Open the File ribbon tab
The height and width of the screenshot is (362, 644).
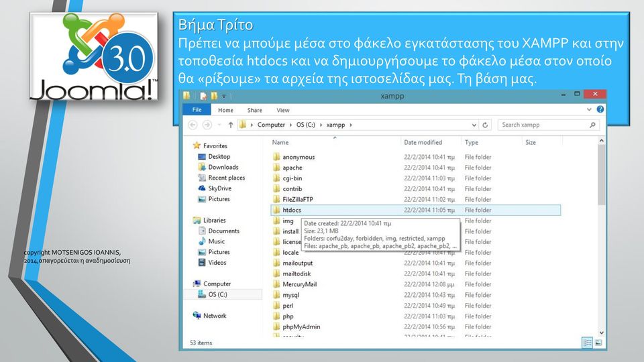197,109
